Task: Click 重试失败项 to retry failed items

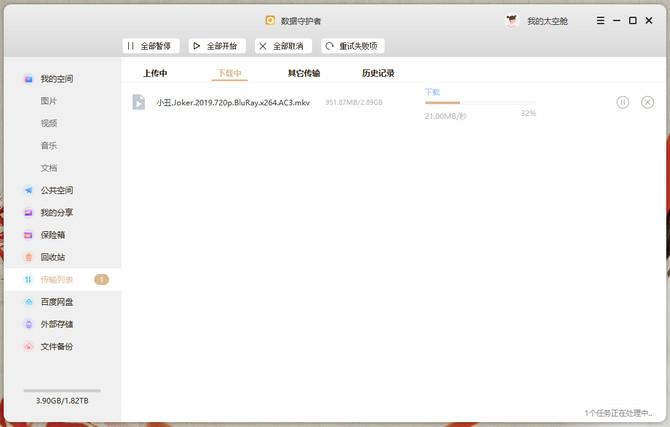Action: pyautogui.click(x=353, y=46)
